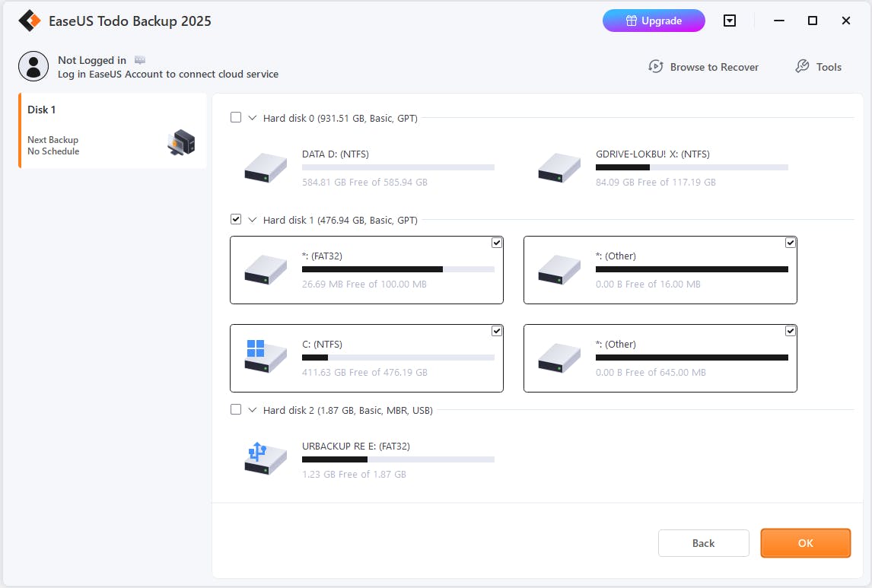Screen dimensions: 872x588
Task: Click the Upgrade button
Action: 654,21
